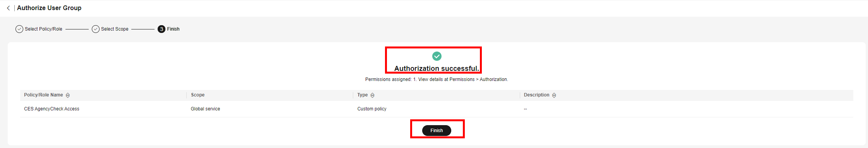Click the Scope column header
The width and height of the screenshot is (868, 148).
point(198,95)
